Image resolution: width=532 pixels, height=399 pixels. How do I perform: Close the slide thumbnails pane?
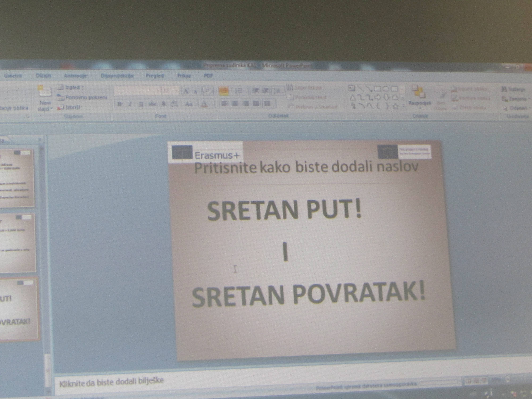coord(40,140)
